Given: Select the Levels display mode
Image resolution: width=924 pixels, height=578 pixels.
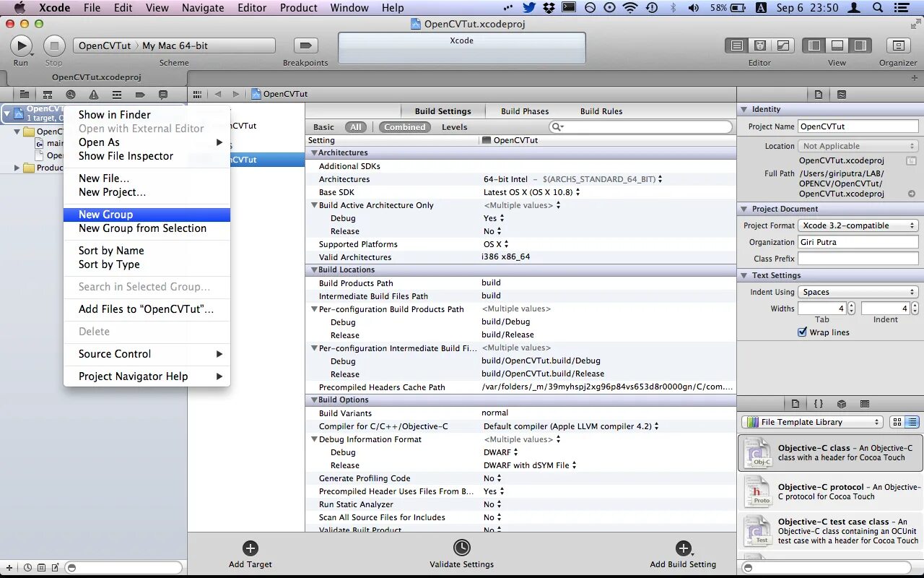Looking at the screenshot, I should pos(454,127).
